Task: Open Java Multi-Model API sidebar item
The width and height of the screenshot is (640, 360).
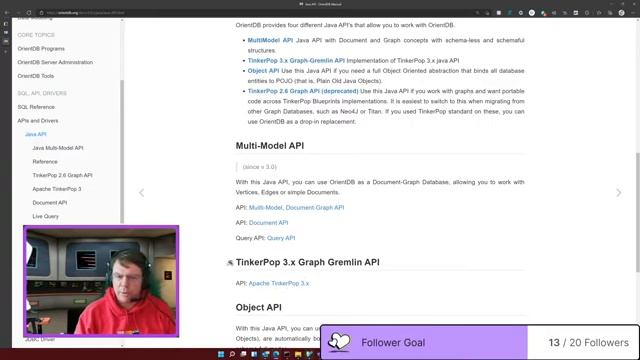Action: pyautogui.click(x=58, y=148)
